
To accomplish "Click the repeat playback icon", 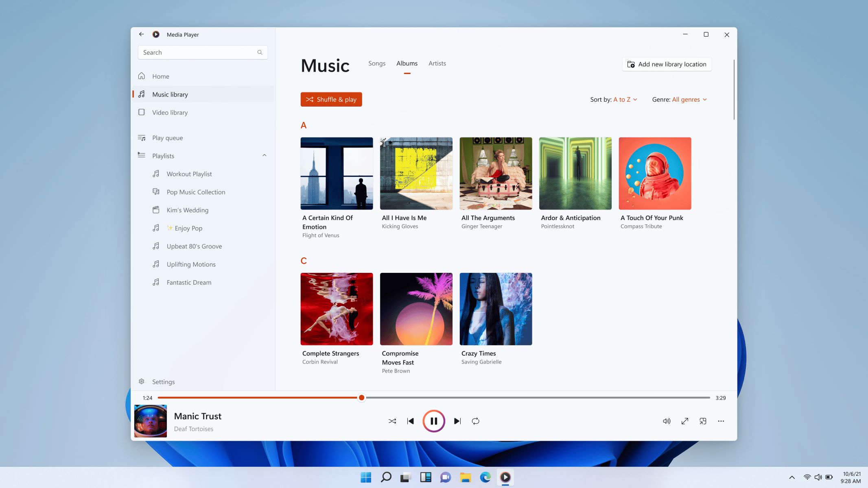I will pyautogui.click(x=475, y=420).
